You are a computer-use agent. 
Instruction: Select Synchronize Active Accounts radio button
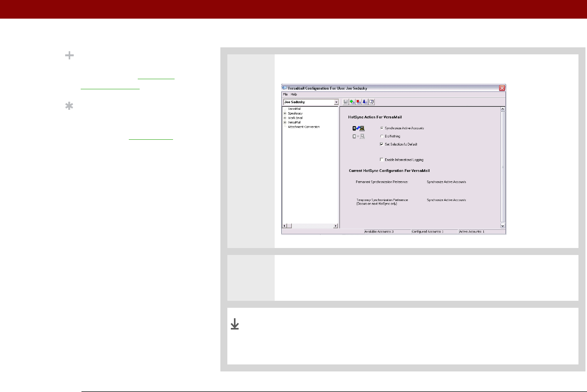pyautogui.click(x=382, y=128)
